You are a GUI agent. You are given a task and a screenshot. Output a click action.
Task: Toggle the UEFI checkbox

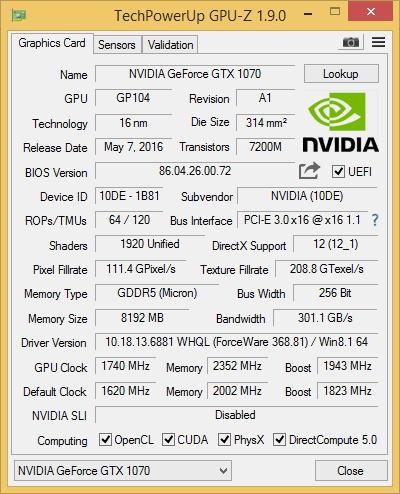point(338,172)
